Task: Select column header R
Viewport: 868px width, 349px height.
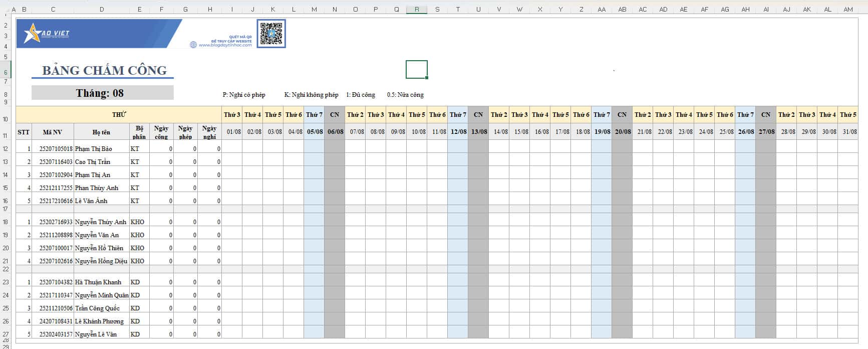Action: (417, 9)
